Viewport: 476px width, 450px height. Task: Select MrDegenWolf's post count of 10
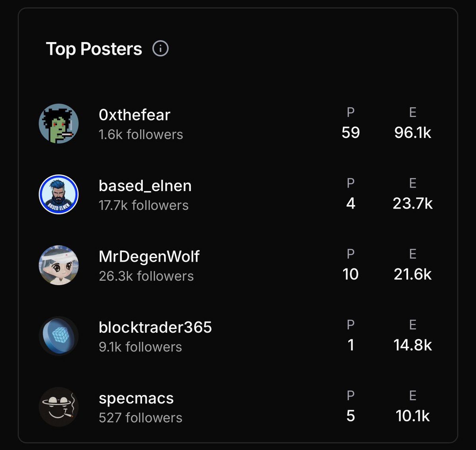(351, 274)
